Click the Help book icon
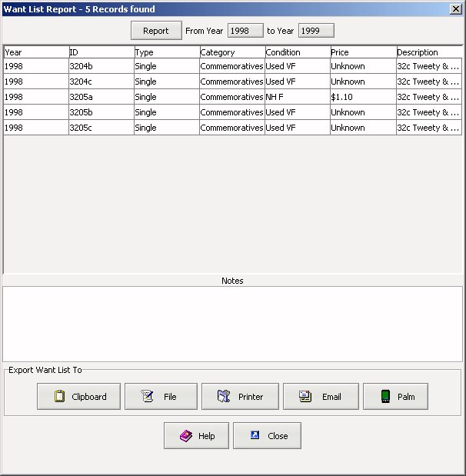The image size is (466, 476). coord(185,436)
